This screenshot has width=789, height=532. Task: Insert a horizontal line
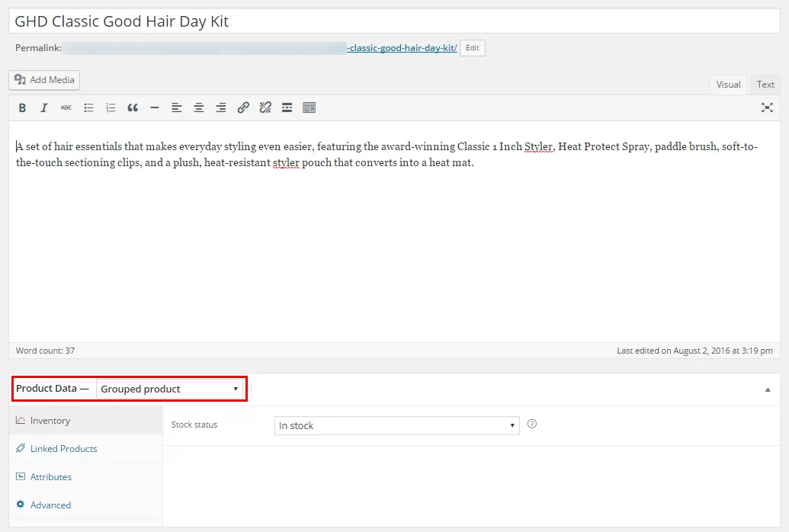point(155,107)
